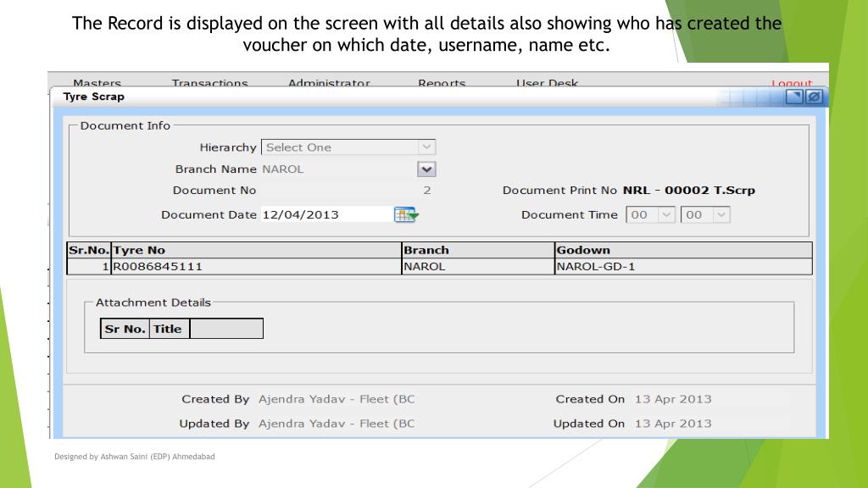Click the Branch column header

click(477, 250)
